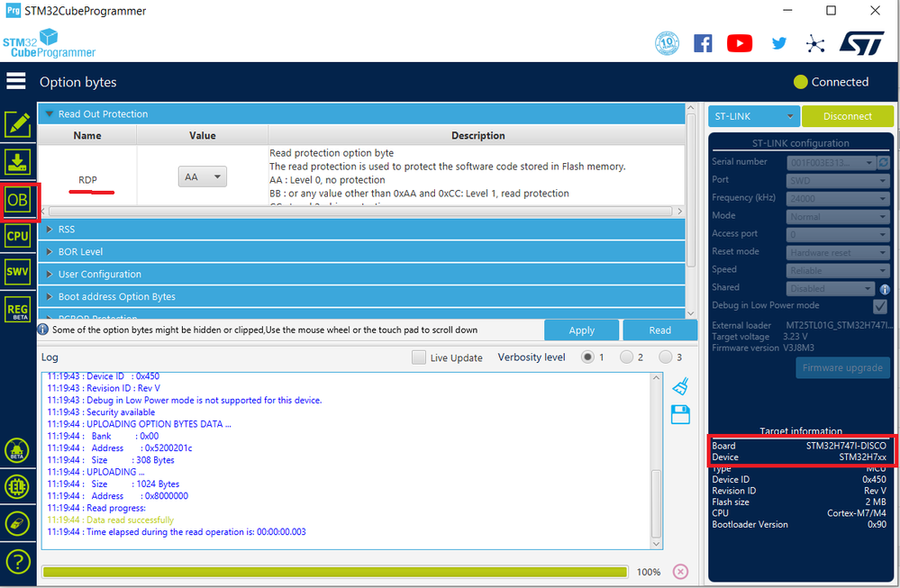
Task: Clear the log with the broom icon
Action: pyautogui.click(x=680, y=386)
